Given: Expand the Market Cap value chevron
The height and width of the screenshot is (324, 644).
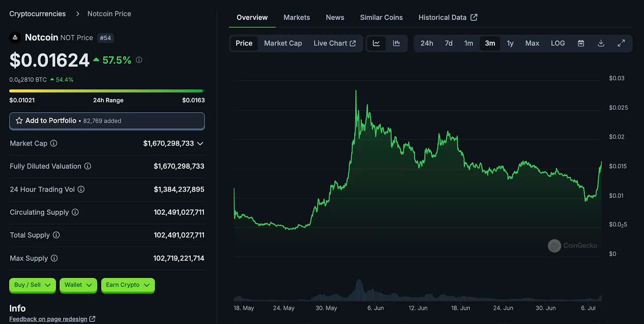Looking at the screenshot, I should click(x=200, y=143).
